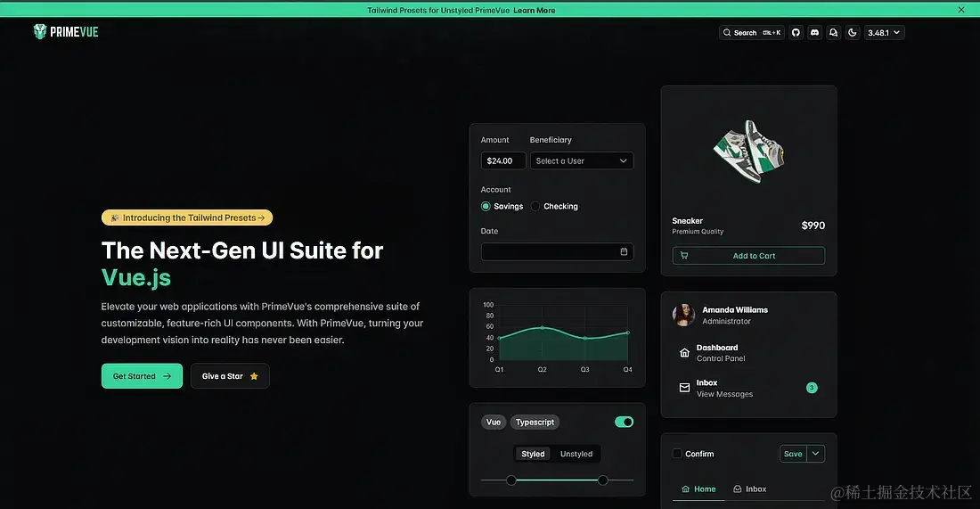Expand the Save button dropdown arrow
Image resolution: width=980 pixels, height=509 pixels.
815,454
